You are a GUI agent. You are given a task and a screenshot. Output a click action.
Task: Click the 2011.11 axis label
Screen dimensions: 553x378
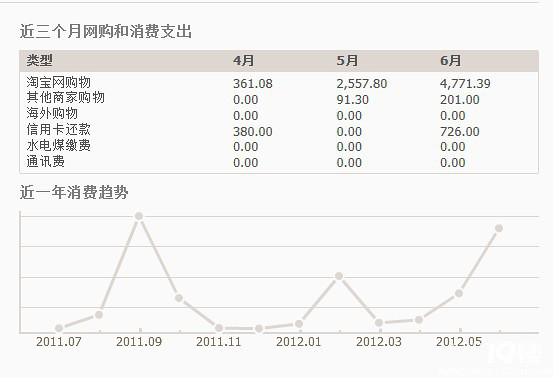click(x=219, y=342)
